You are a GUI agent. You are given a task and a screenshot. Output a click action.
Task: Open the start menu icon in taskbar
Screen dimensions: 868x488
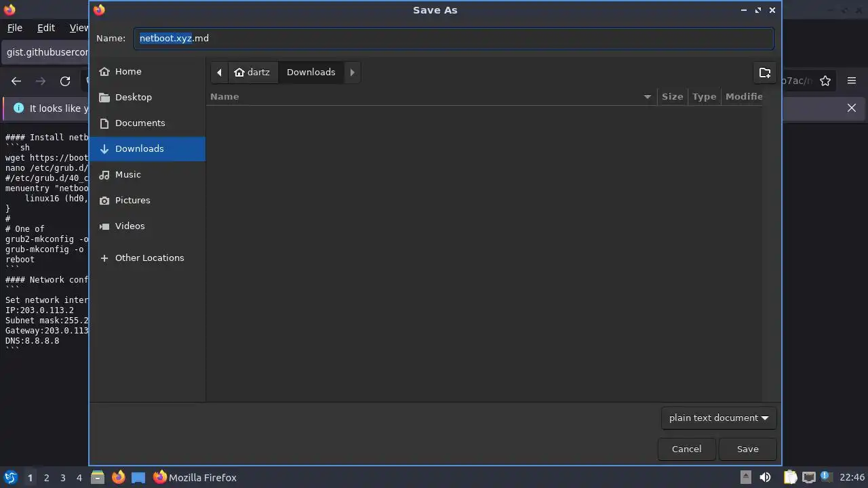[10, 477]
